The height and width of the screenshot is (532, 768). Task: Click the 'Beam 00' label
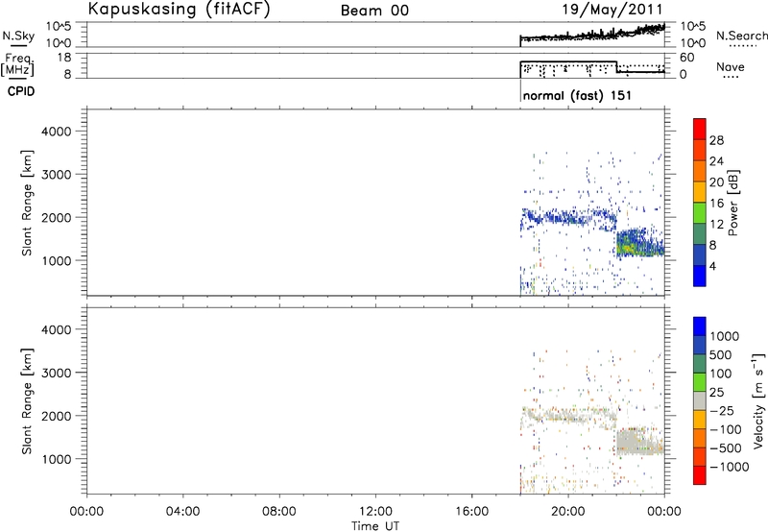click(374, 11)
